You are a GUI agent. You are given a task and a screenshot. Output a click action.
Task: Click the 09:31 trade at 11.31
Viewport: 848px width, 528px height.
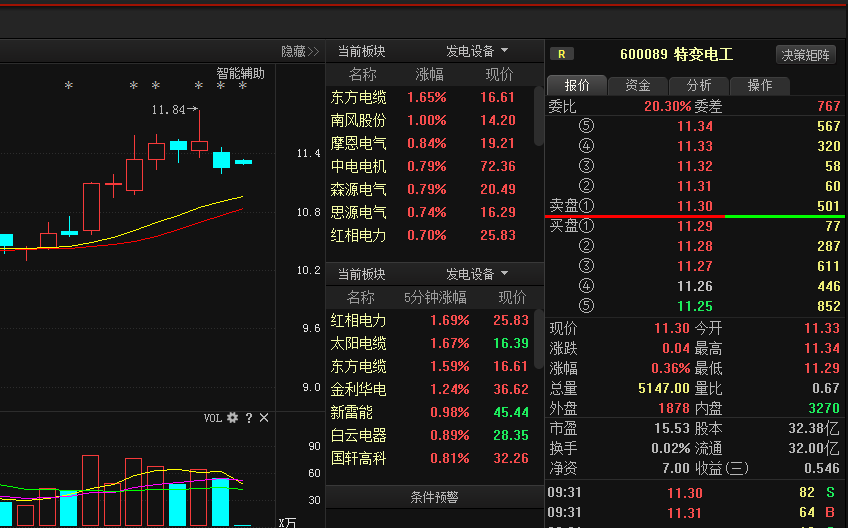(x=685, y=512)
